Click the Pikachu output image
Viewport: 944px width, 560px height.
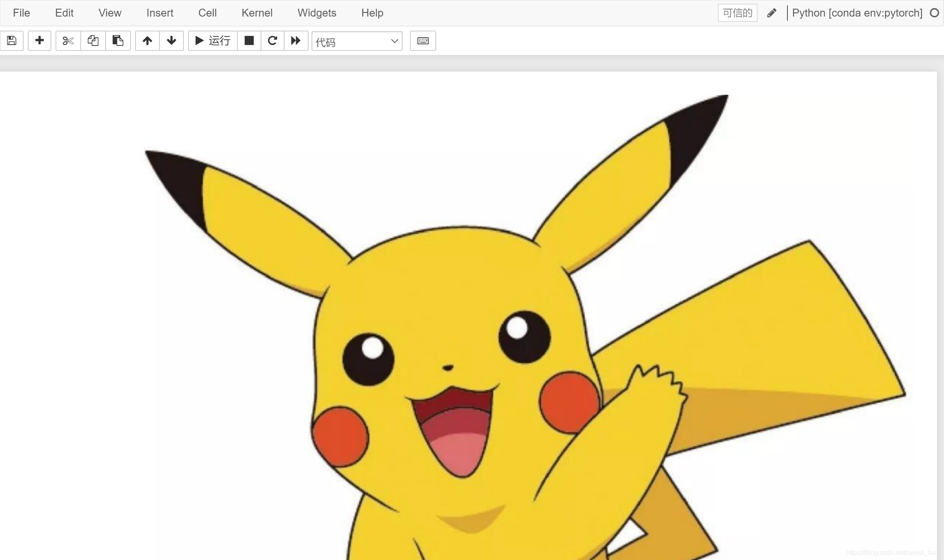click(x=525, y=327)
